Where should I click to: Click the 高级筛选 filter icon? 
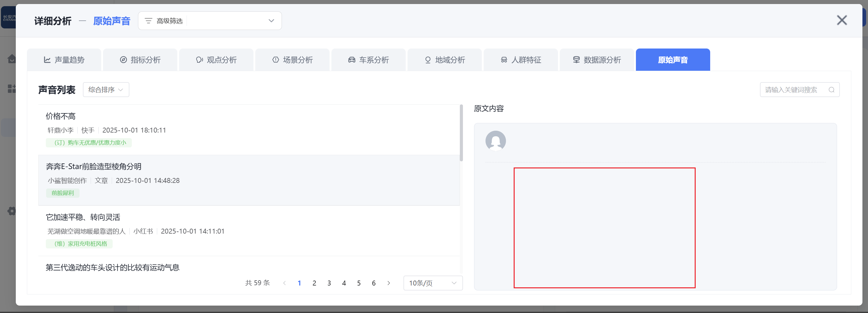148,21
